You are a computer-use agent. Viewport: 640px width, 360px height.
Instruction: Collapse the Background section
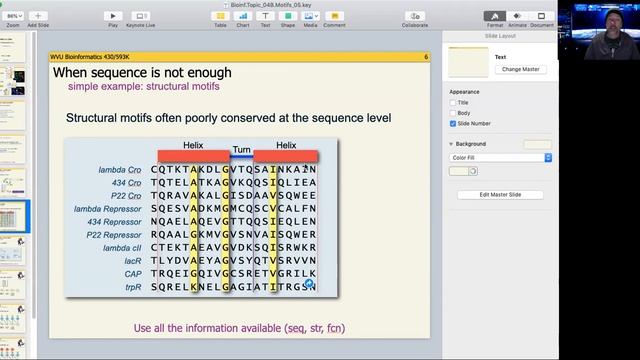tap(451, 144)
